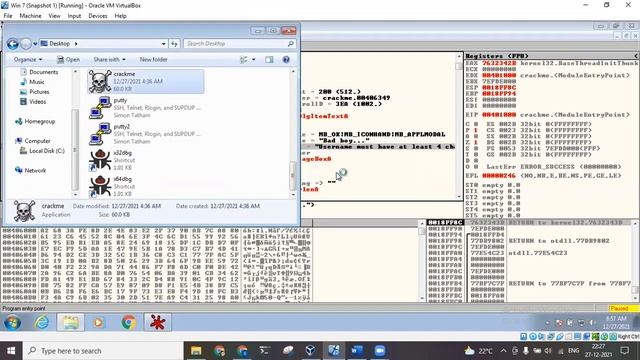The image size is (640, 360).
Task: Select Computer in navigation pane
Action: 33,141
